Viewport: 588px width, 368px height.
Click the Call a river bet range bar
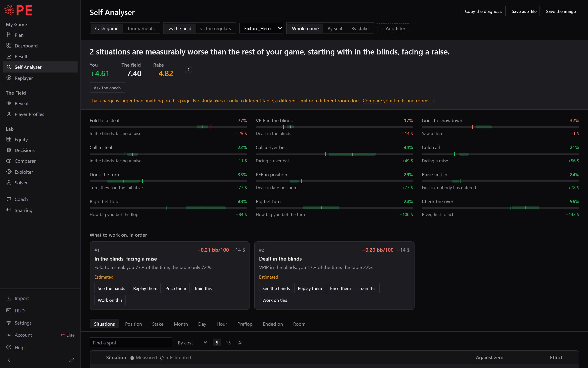[x=334, y=154]
